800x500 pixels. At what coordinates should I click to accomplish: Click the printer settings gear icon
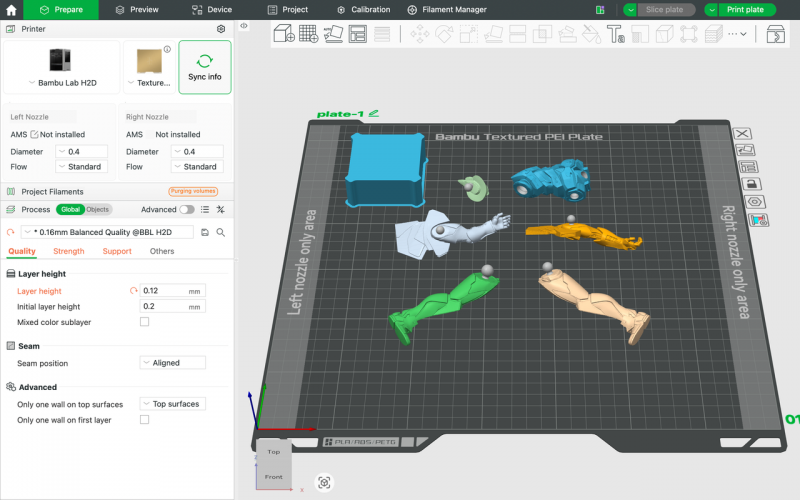(x=221, y=29)
